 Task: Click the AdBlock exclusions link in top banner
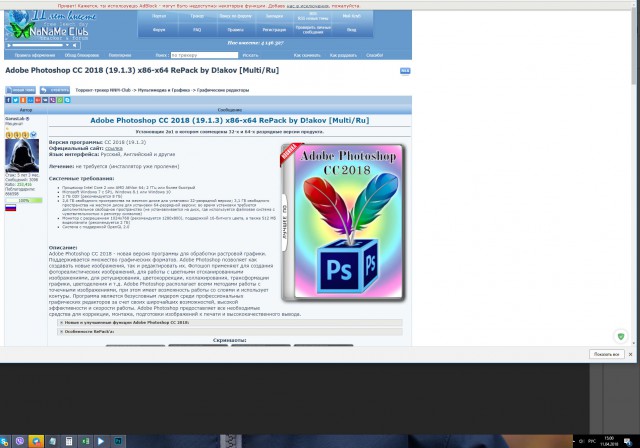307,6
